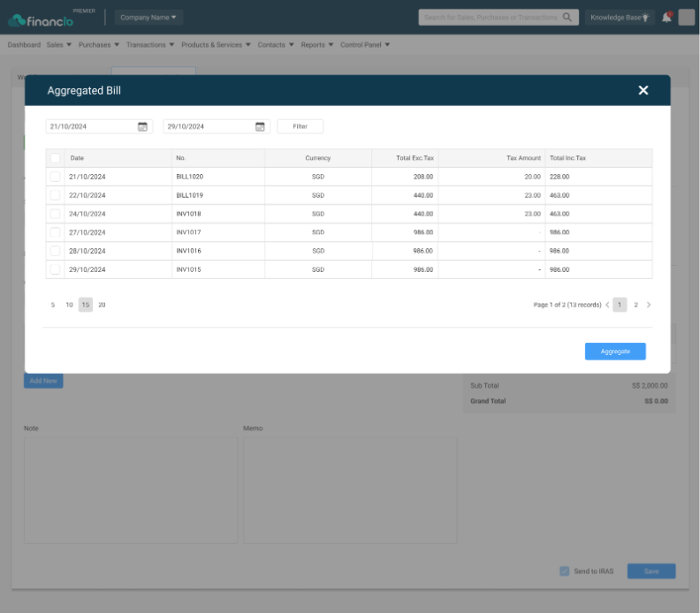Click the search magnifier icon
Screen dimensions: 700x613
567,17
